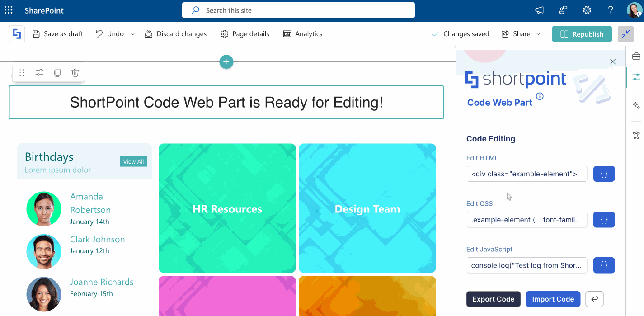Add a new section with the plus icon
The image size is (644, 316).
226,62
